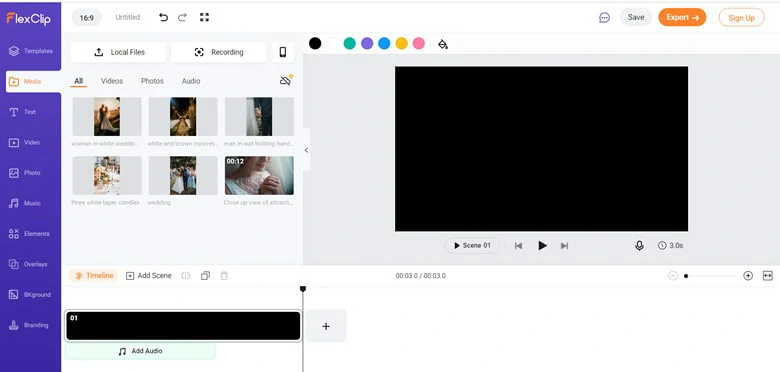Play the Scene 01 preview
The width and height of the screenshot is (780, 372).
point(472,246)
